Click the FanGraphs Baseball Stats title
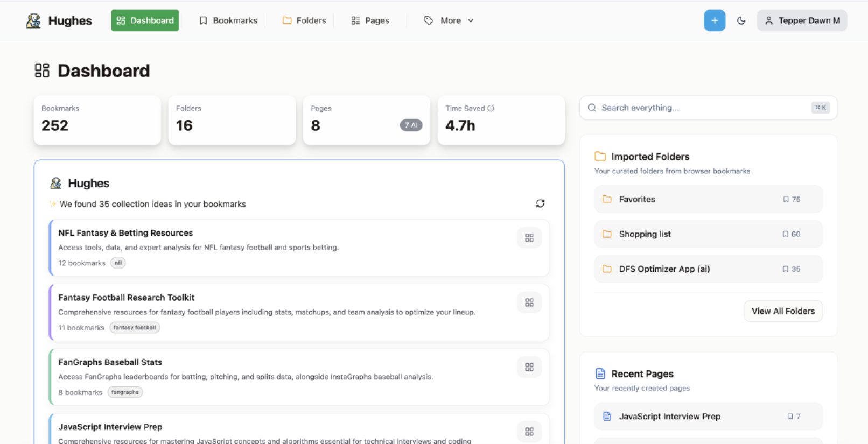Image resolution: width=868 pixels, height=444 pixels. 110,362
